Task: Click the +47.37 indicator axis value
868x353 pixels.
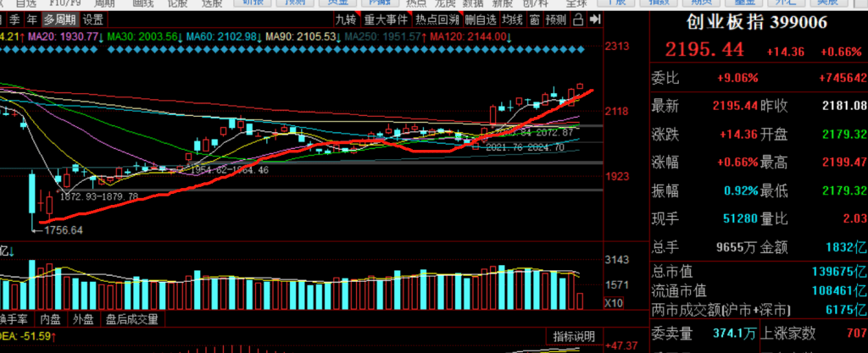Action: point(621,346)
